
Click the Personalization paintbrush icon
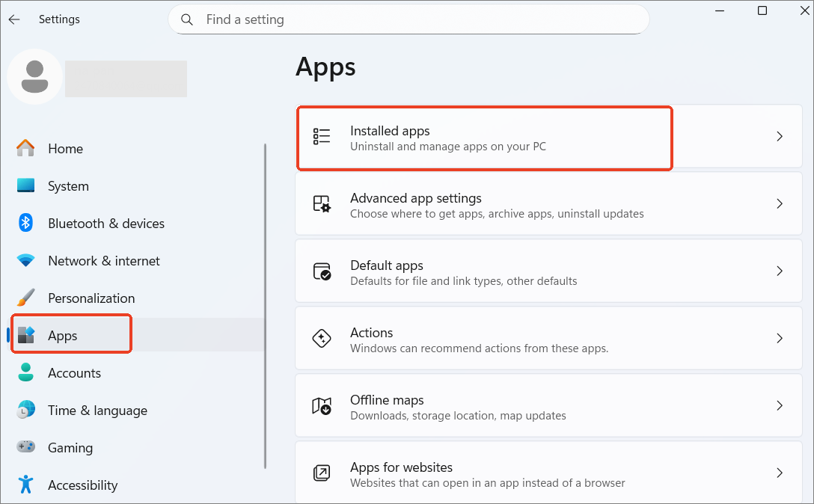(x=26, y=298)
